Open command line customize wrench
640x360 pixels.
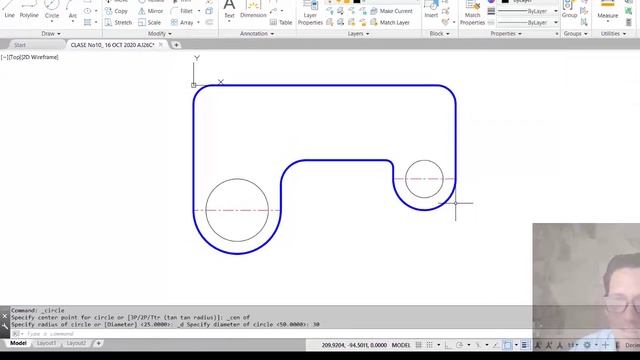click(x=4, y=326)
